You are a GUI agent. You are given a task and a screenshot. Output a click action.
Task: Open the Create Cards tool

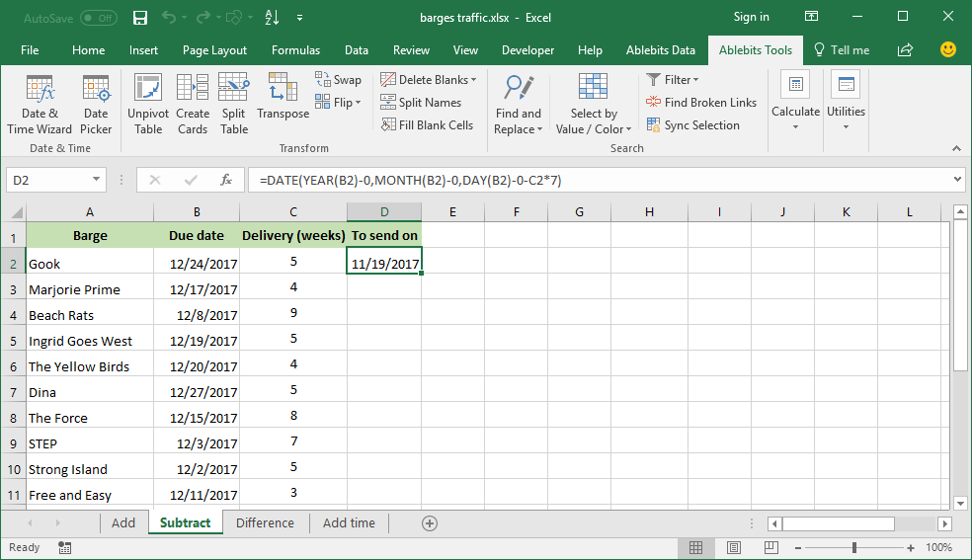pyautogui.click(x=193, y=104)
